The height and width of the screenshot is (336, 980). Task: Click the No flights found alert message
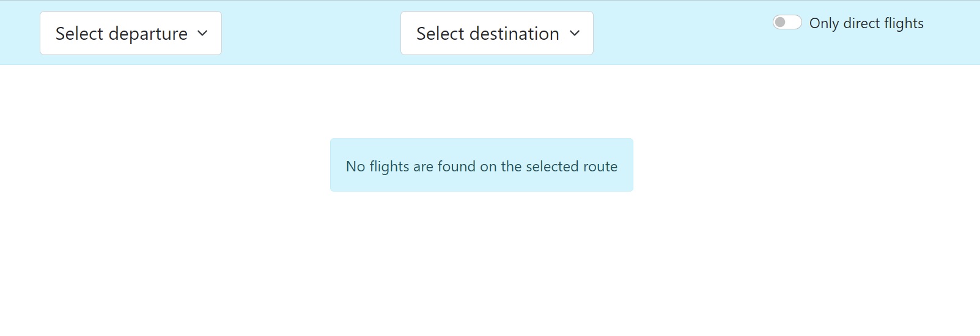pos(482,165)
